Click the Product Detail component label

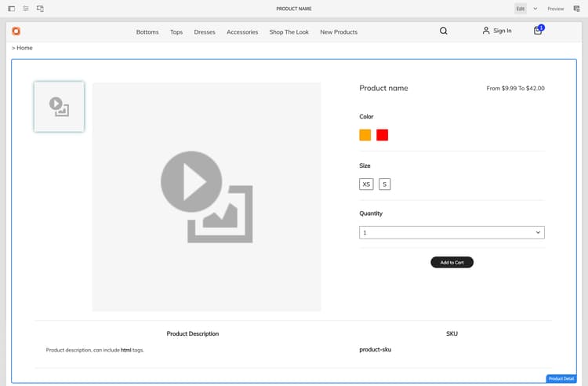561,379
